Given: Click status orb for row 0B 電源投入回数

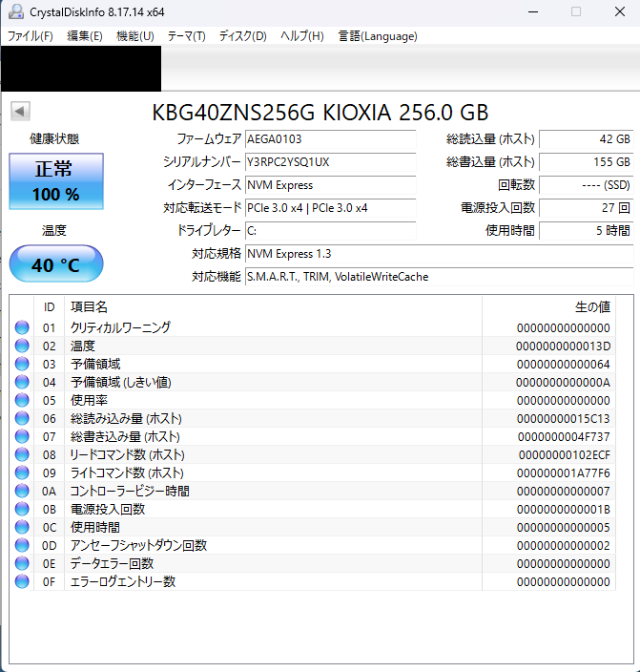Looking at the screenshot, I should tap(22, 509).
